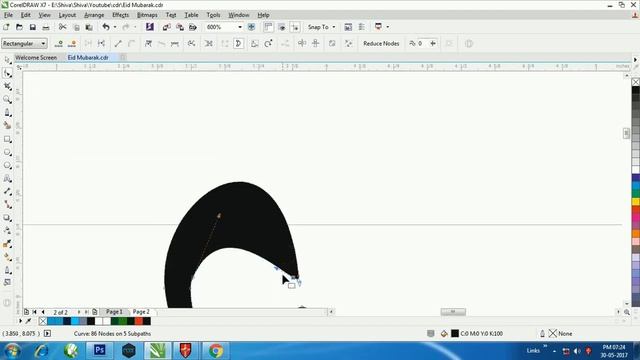Viewport: 640px width, 360px height.
Task: Click the Import icon in toolbar
Action: coord(167,27)
